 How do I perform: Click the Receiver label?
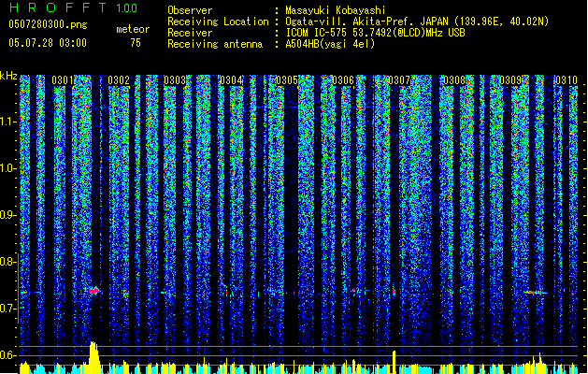190,33
